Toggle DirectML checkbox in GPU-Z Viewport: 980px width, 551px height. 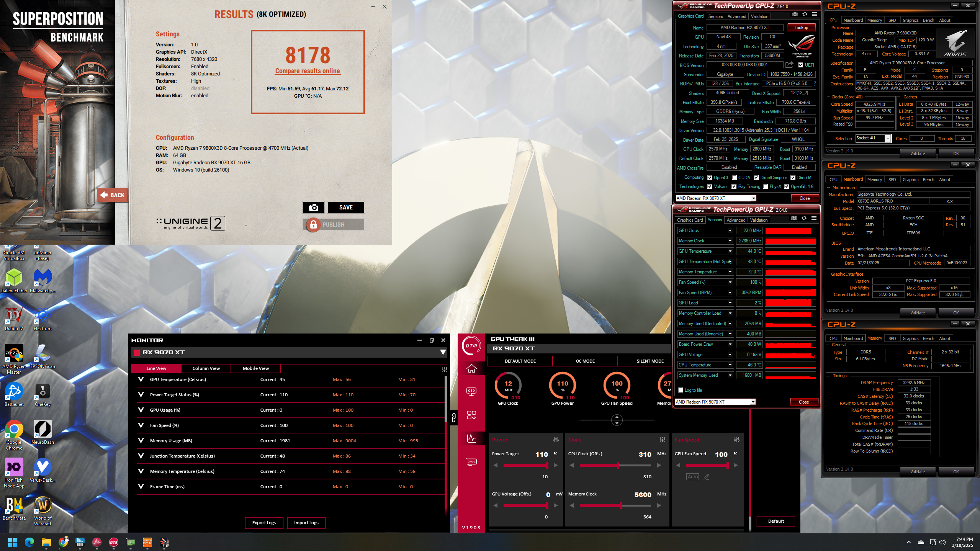[793, 178]
